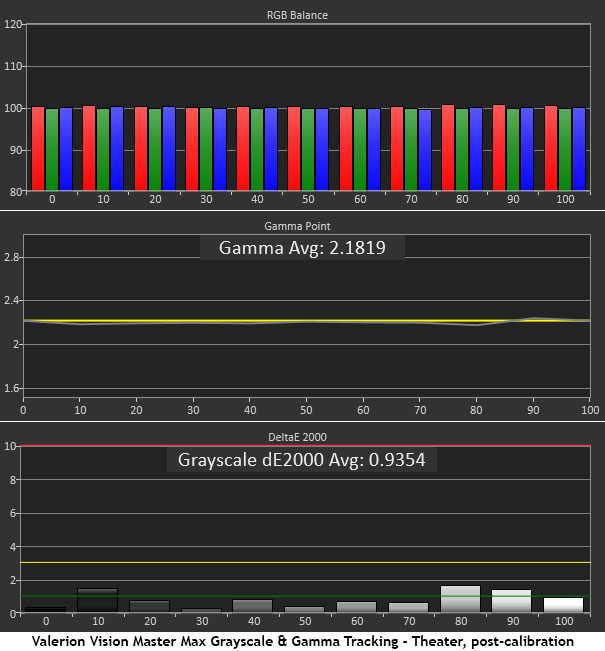This screenshot has height=651, width=605.
Task: Click the blue bar at 100 in RGB Balance
Action: click(x=579, y=148)
